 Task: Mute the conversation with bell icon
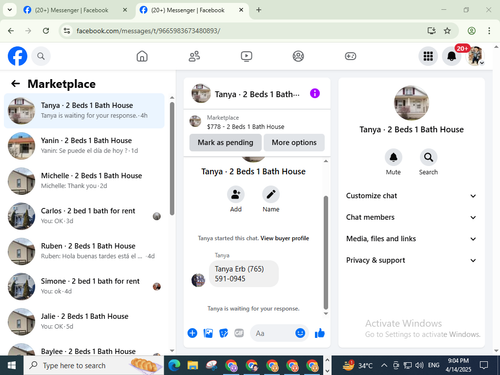click(x=393, y=157)
